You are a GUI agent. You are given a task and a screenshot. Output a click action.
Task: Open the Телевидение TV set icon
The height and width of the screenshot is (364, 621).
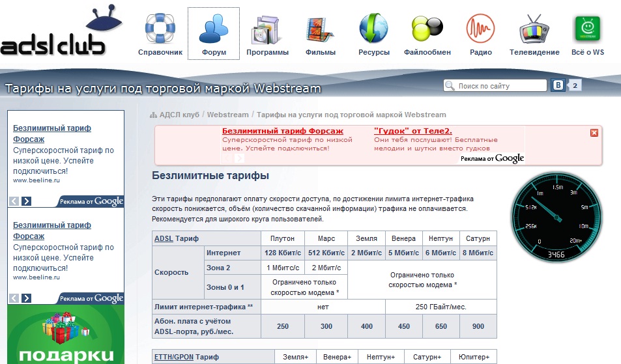click(534, 29)
